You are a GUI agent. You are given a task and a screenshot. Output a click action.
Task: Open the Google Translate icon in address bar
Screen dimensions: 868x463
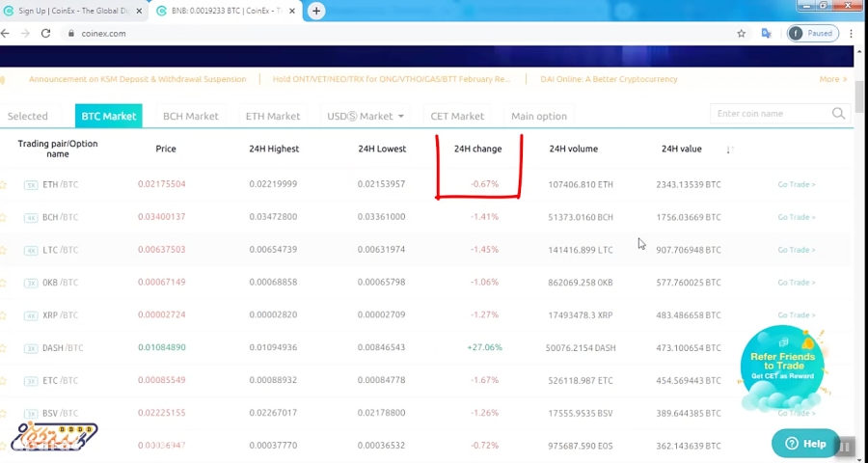point(766,33)
